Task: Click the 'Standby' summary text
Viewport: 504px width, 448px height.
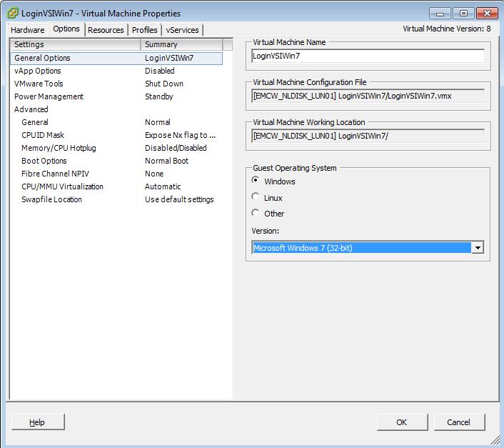Action: (x=159, y=96)
